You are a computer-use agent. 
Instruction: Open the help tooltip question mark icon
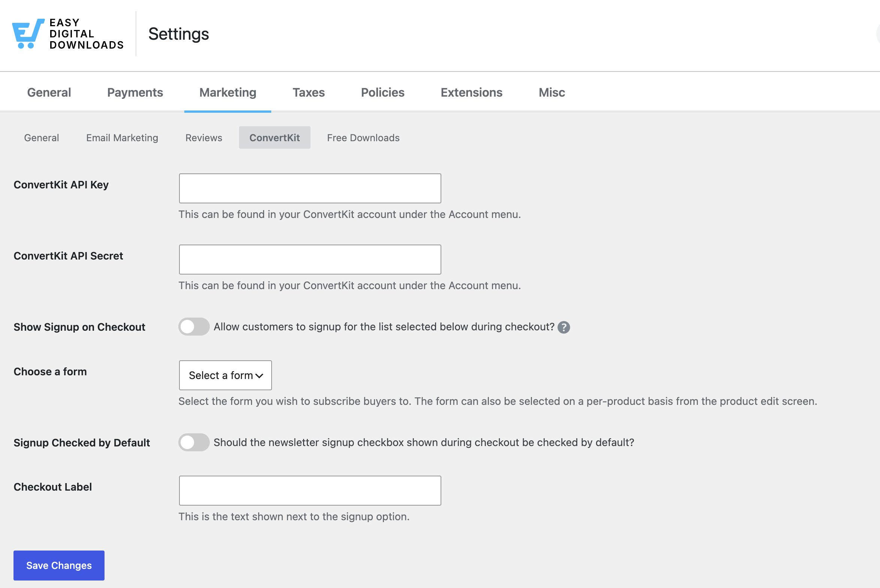point(563,327)
